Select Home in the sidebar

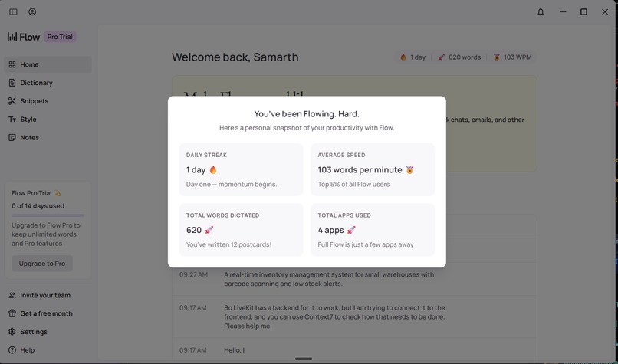[x=29, y=64]
